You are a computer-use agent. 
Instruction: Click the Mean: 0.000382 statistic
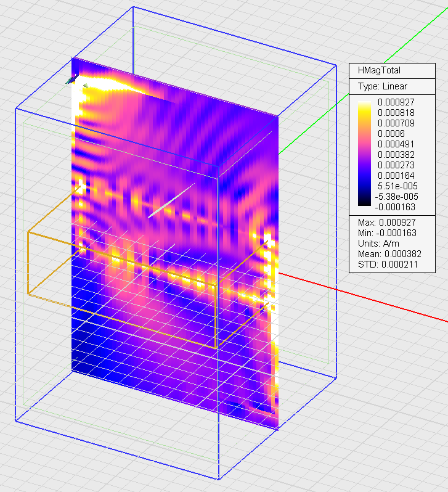click(390, 253)
